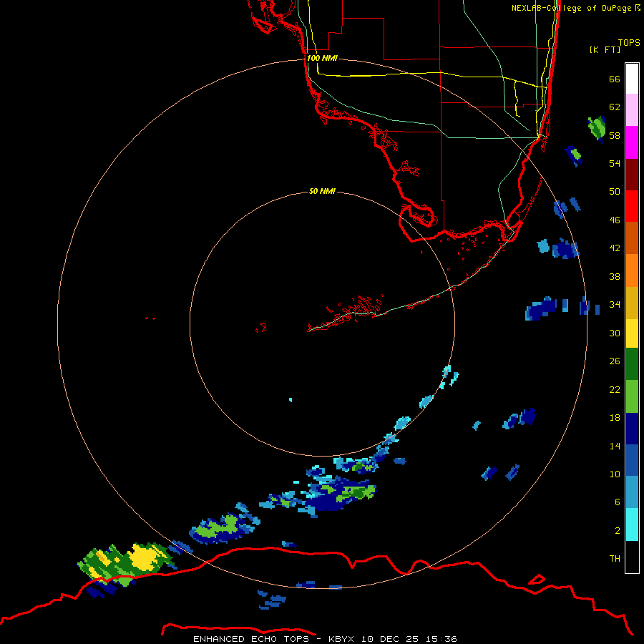This screenshot has height=644, width=644.
Task: Click the 'TOPS' legend title
Action: 629,42
